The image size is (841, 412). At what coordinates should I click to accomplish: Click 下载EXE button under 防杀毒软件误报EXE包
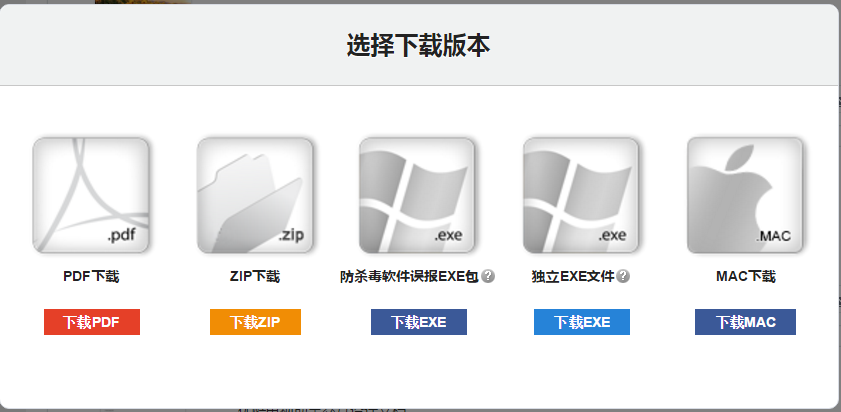point(419,322)
